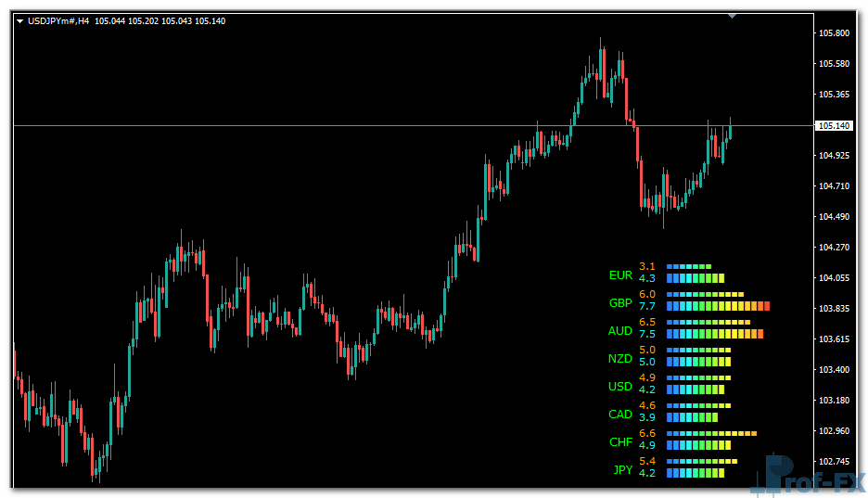
Task: Click GBP's 7.7 strength bar
Action: [719, 306]
